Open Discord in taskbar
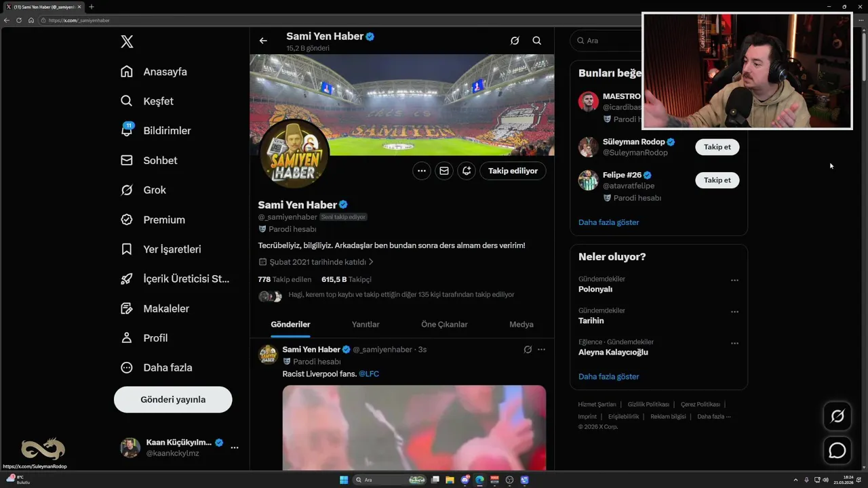Screen dimensions: 868x488 click(x=465, y=480)
